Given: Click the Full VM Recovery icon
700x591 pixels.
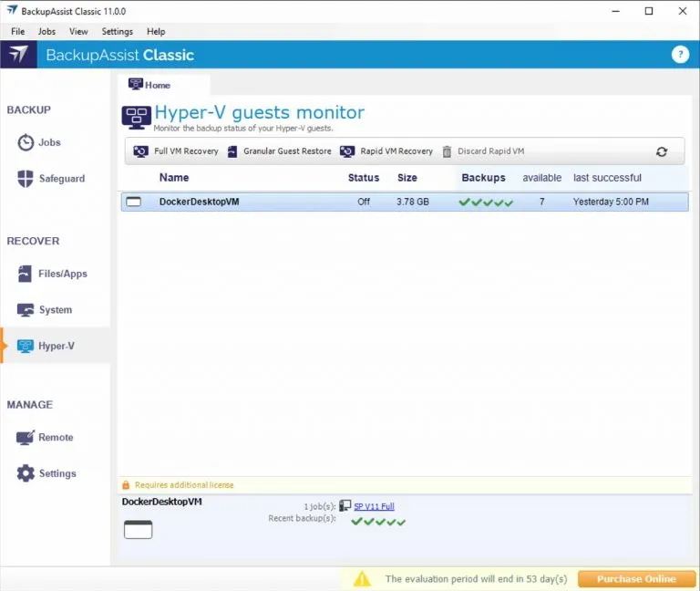Looking at the screenshot, I should (x=140, y=151).
